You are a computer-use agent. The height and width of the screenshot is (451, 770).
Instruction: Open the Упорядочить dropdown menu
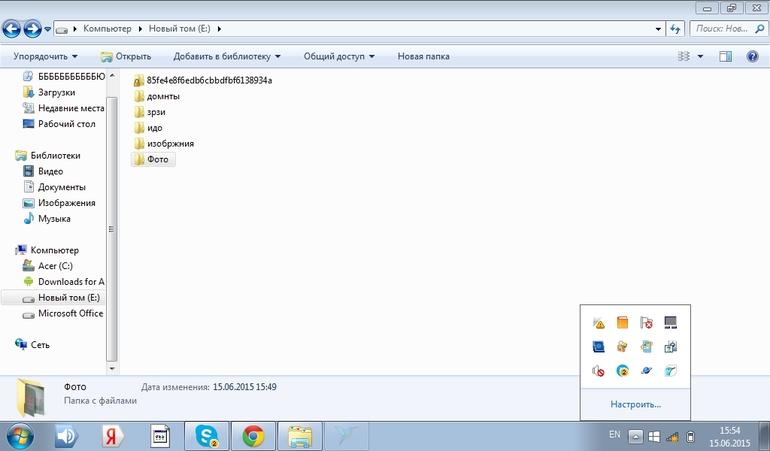coord(45,57)
